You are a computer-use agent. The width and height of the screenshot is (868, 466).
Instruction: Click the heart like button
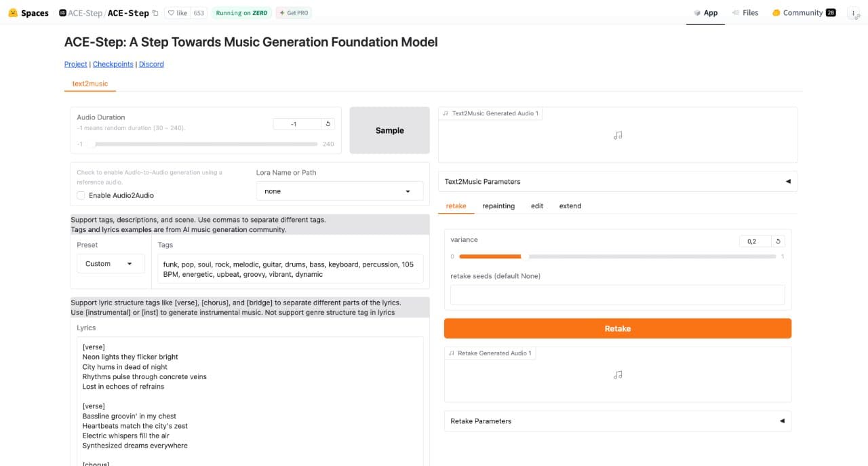point(178,13)
